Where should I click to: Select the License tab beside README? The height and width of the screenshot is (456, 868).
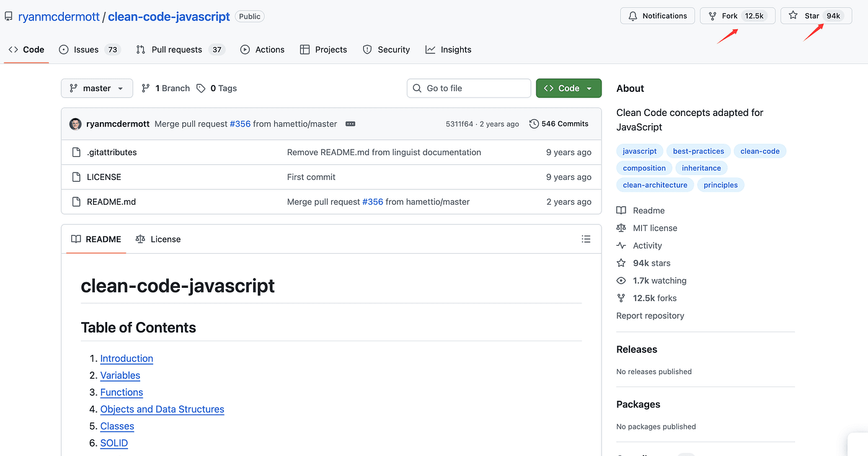coord(158,239)
